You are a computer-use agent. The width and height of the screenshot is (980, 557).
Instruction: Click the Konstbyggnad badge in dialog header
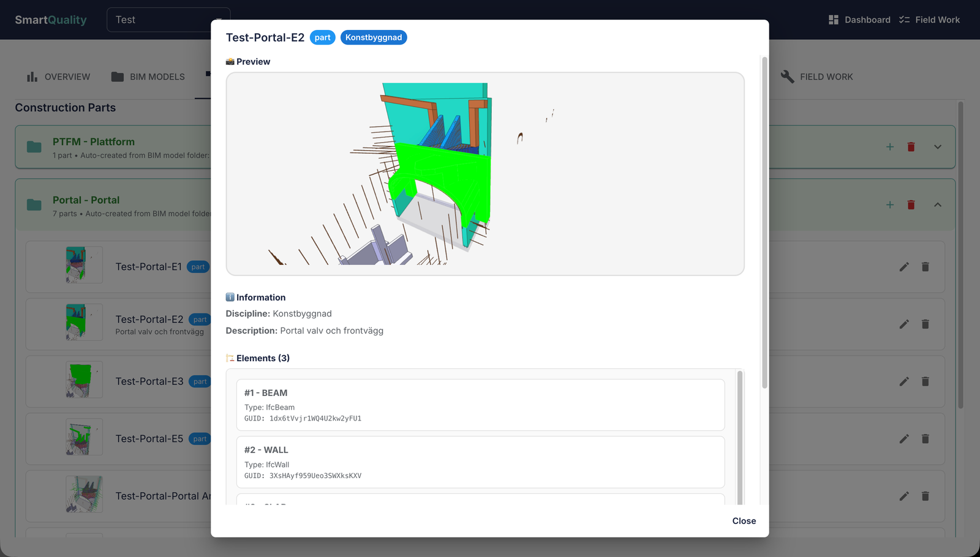click(x=374, y=37)
